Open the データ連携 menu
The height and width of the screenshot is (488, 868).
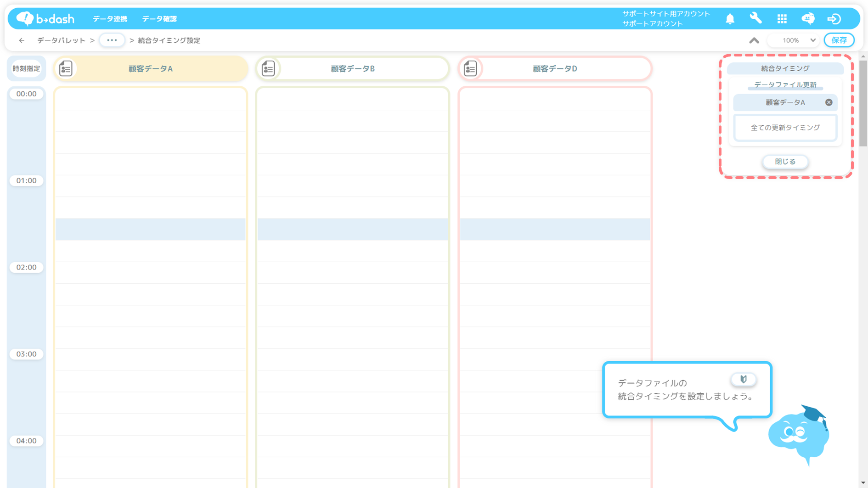point(110,19)
